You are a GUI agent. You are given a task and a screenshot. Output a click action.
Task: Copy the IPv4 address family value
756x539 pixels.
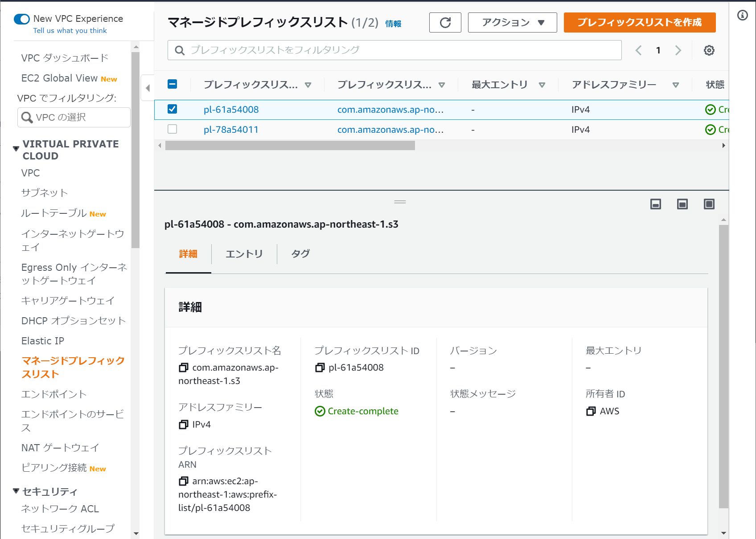click(x=183, y=425)
